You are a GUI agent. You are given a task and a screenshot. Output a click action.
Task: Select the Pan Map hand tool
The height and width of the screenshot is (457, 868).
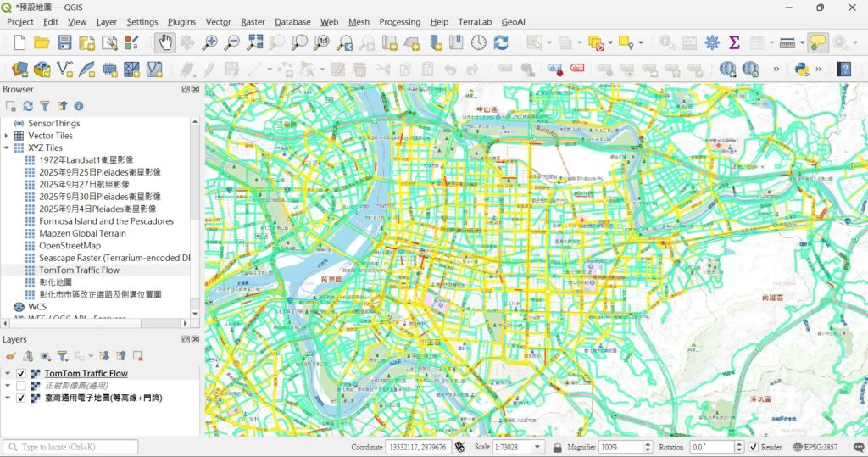[164, 42]
